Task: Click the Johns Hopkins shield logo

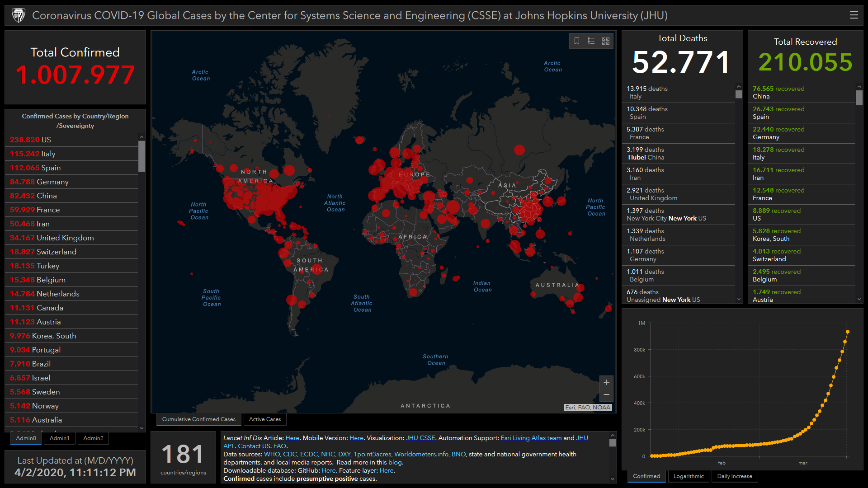Action: coord(19,15)
